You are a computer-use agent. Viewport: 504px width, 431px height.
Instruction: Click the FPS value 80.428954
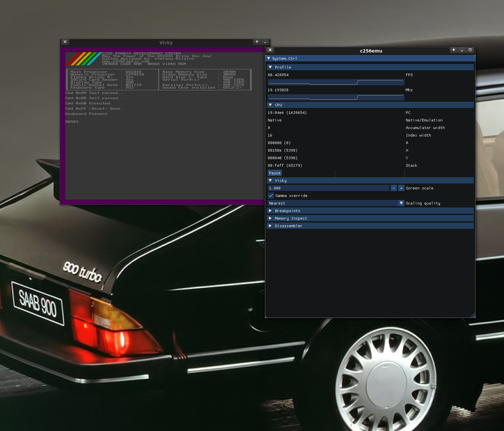[278, 75]
